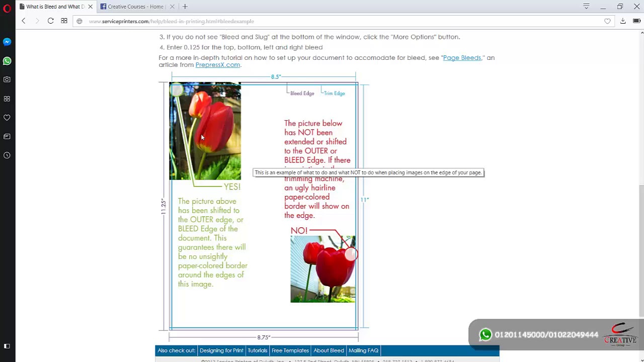This screenshot has width=644, height=362.
Task: Open the Opera main menu logo
Action: pyautogui.click(x=7, y=9)
